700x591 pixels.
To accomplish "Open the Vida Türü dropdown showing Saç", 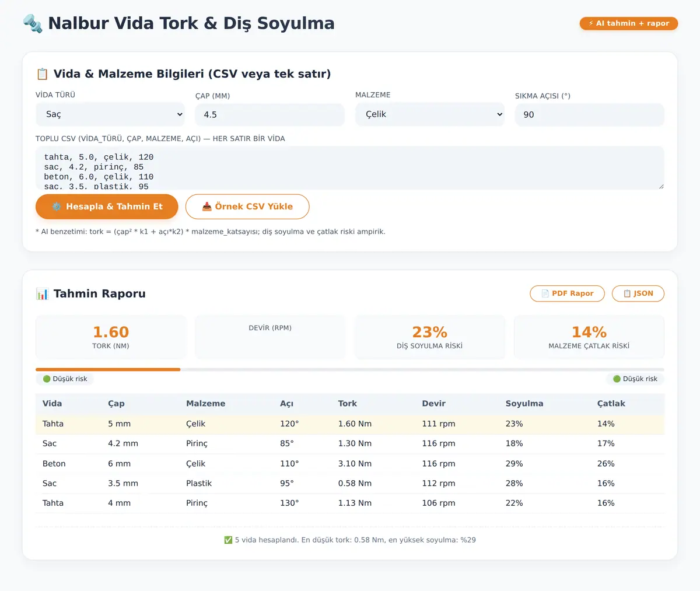I will click(110, 114).
